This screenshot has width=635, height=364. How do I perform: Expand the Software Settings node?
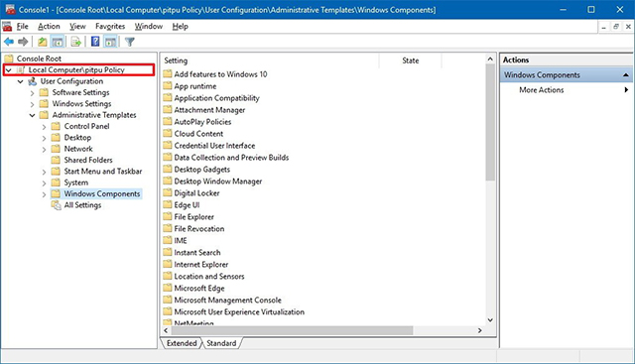pyautogui.click(x=33, y=93)
